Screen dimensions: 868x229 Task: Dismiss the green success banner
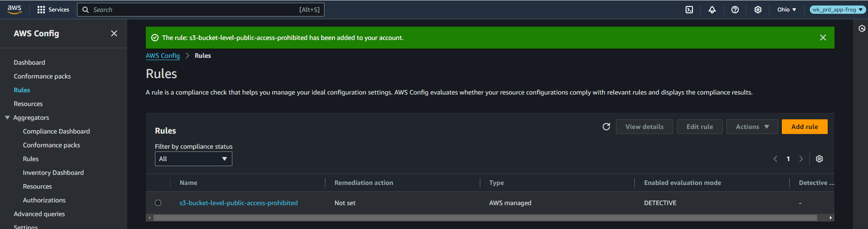click(x=823, y=38)
